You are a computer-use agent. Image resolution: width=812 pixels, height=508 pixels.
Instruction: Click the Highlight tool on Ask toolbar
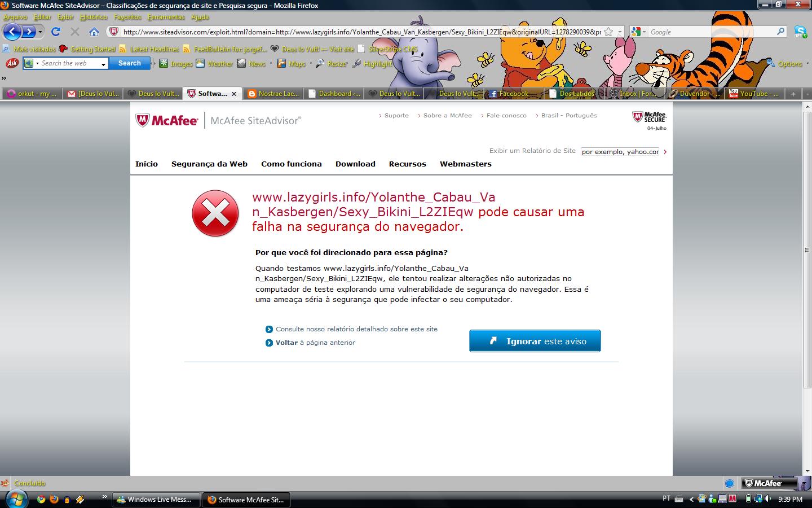pyautogui.click(x=372, y=64)
